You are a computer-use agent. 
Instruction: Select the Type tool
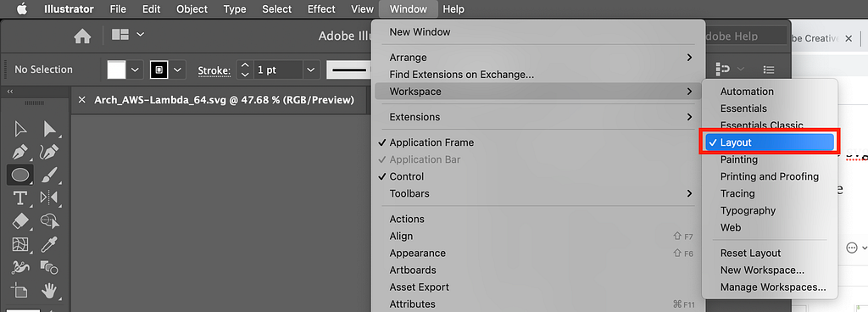click(x=20, y=198)
